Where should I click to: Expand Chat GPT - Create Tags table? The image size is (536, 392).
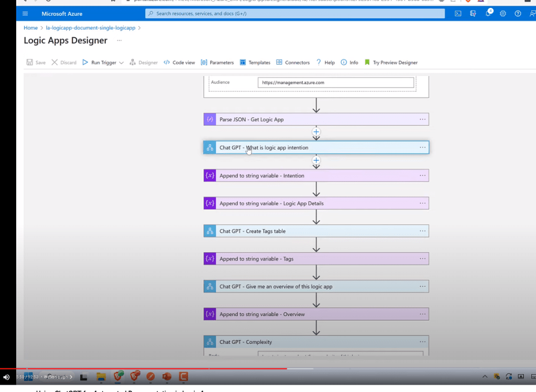click(x=316, y=231)
